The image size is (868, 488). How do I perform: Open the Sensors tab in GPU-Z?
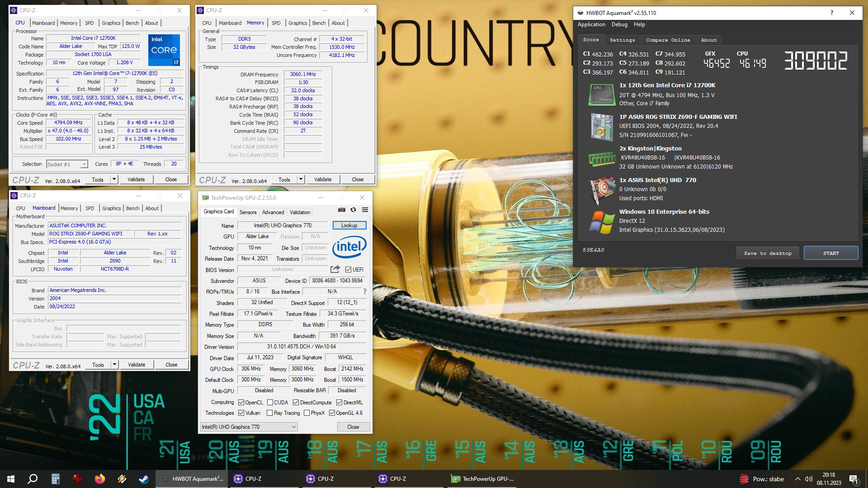pos(248,212)
